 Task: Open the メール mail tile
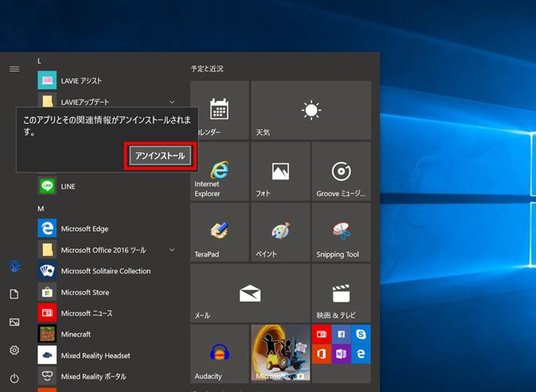coord(250,293)
